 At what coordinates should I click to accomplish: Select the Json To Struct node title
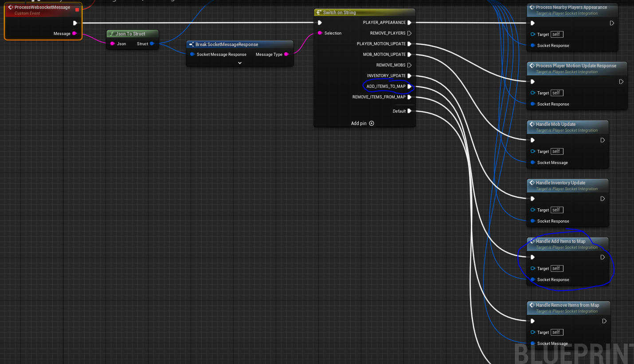tap(130, 34)
